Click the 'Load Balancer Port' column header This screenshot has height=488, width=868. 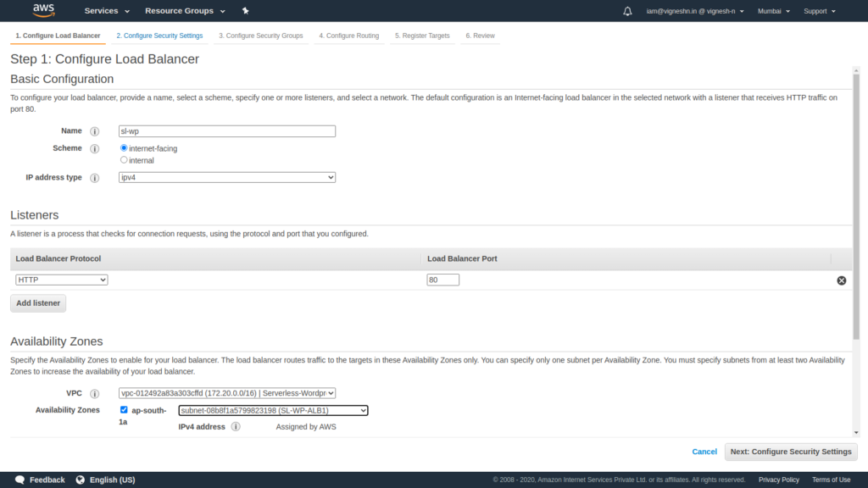point(462,259)
